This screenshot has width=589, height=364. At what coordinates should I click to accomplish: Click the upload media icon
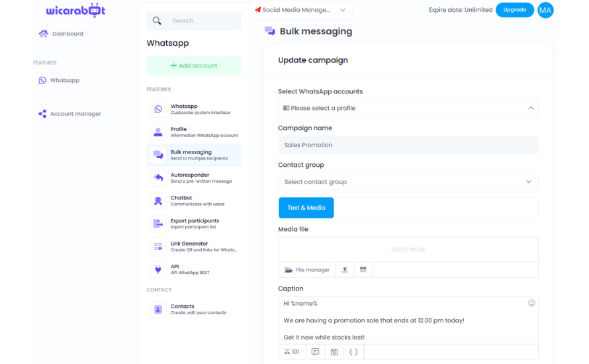tap(345, 270)
